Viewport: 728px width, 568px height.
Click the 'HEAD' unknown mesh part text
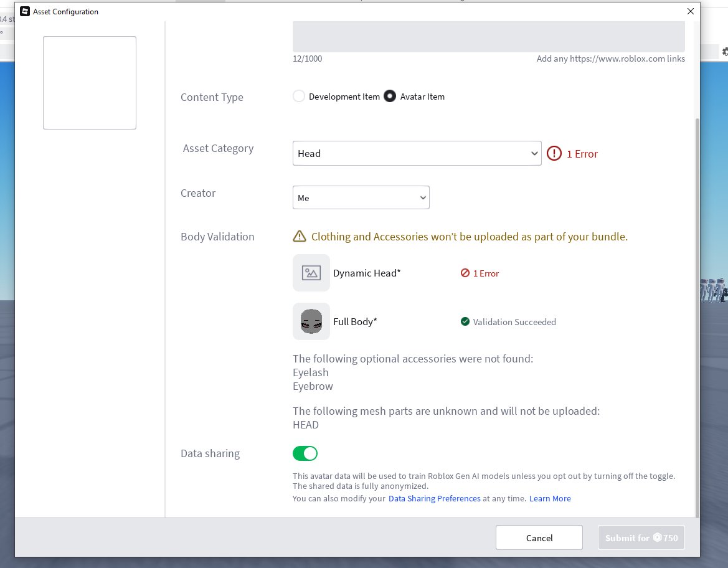point(306,425)
